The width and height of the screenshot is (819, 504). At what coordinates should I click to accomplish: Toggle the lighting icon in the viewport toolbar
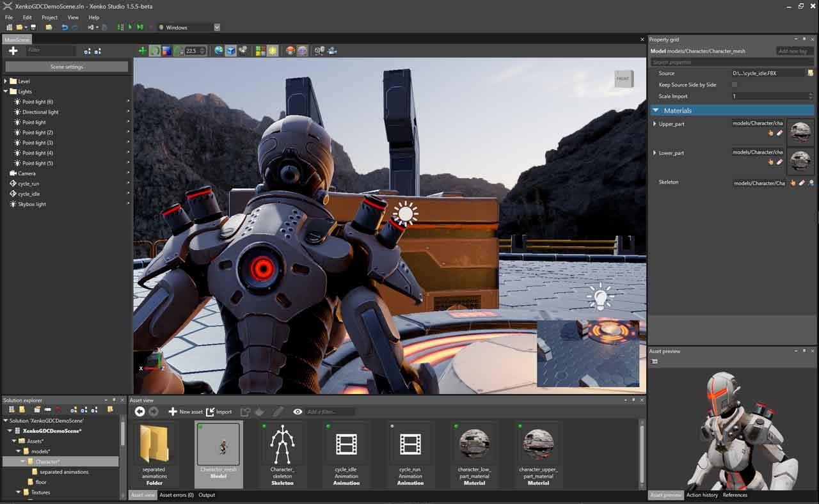271,51
